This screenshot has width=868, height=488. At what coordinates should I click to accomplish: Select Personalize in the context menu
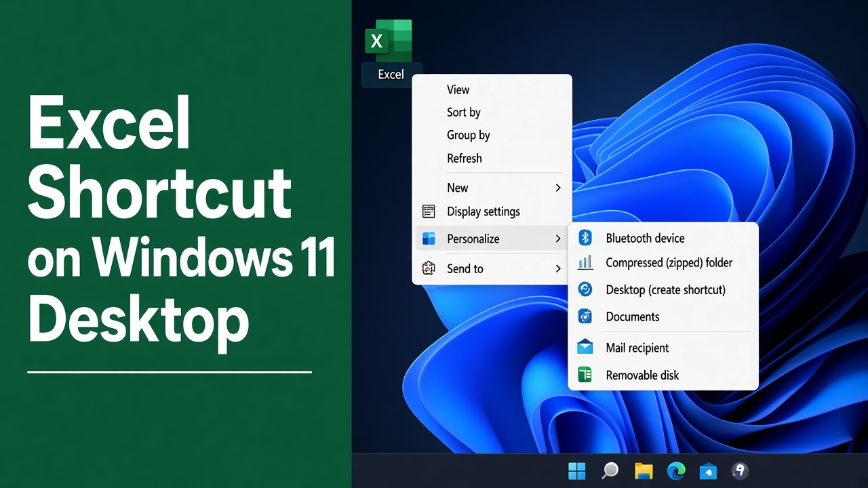pyautogui.click(x=492, y=239)
